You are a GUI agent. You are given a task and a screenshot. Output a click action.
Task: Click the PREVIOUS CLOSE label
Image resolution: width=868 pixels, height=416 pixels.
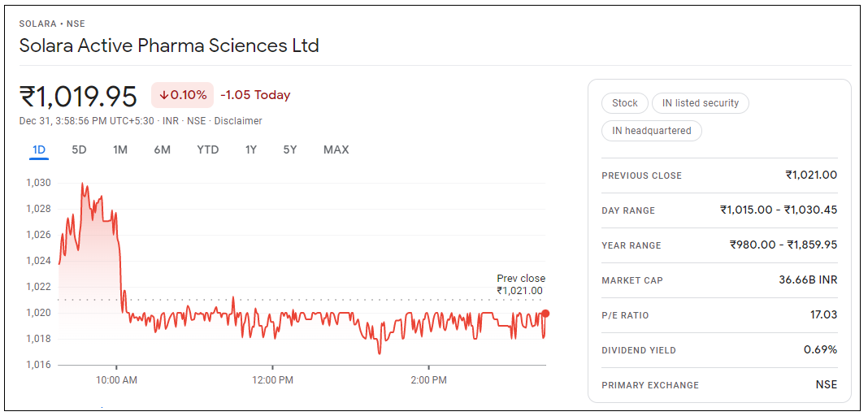pos(641,176)
